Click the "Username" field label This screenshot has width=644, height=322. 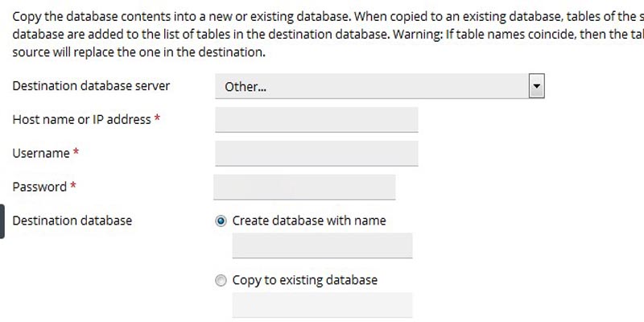coord(41,153)
